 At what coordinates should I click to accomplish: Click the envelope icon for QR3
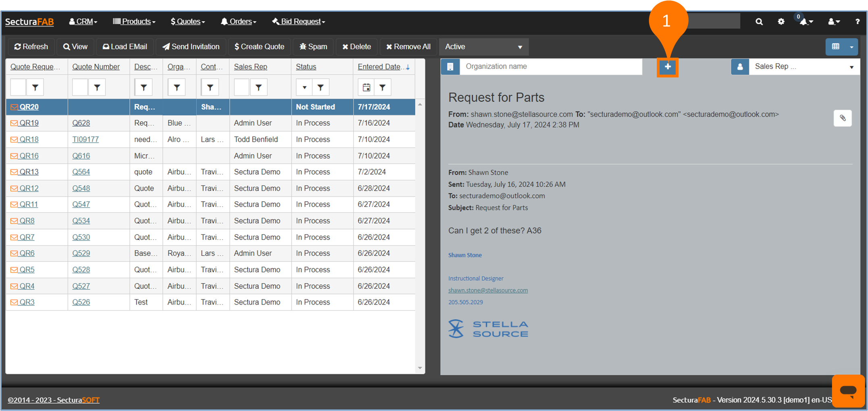click(x=14, y=303)
